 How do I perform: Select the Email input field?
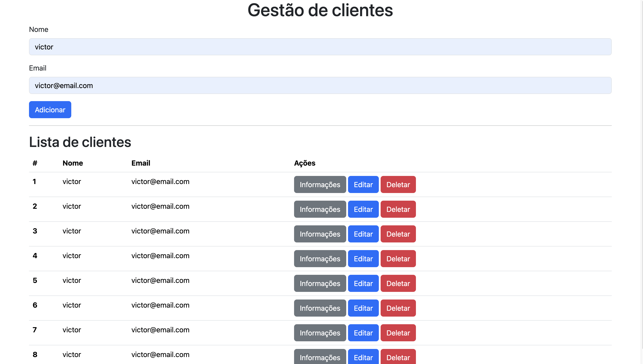coord(320,86)
